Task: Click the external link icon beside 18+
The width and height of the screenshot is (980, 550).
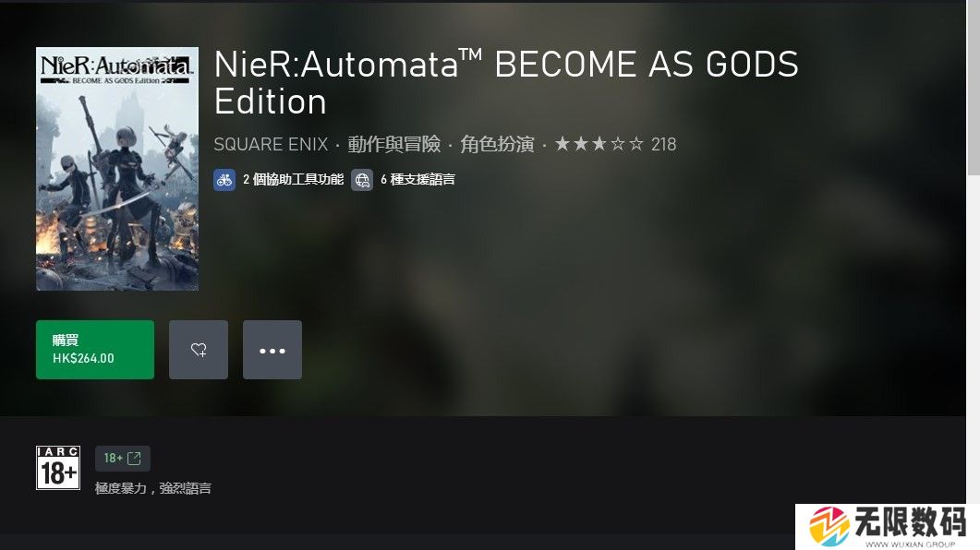Action: [x=134, y=459]
